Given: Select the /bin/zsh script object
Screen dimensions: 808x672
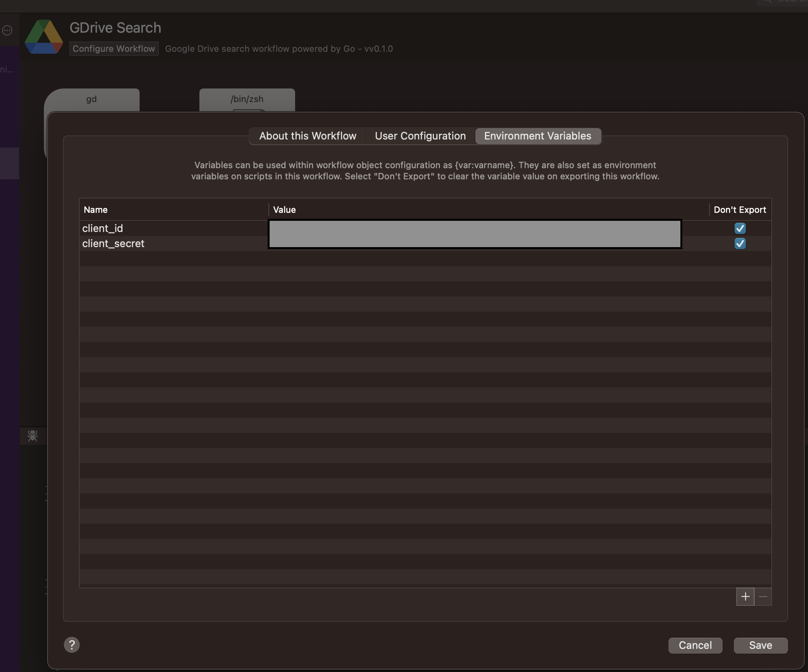Looking at the screenshot, I should tap(247, 99).
